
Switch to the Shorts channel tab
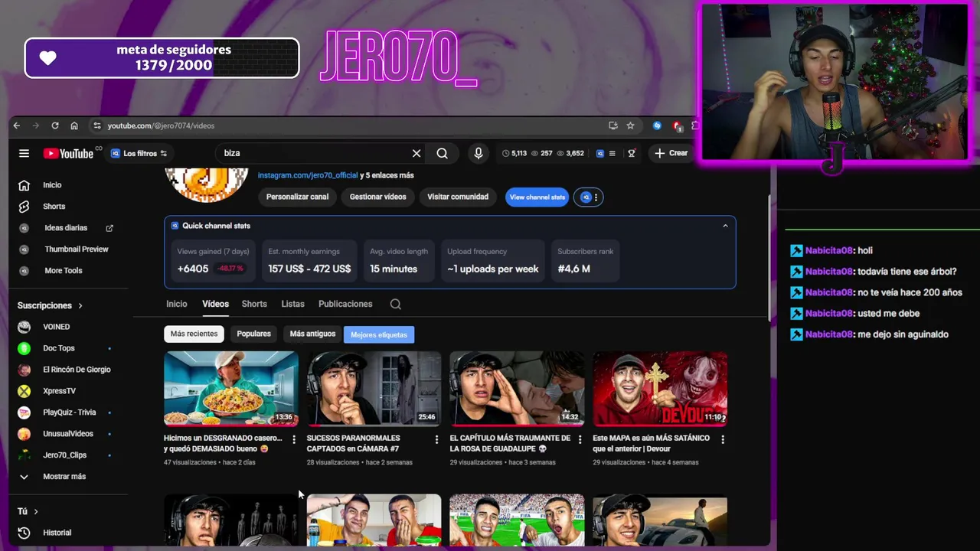pyautogui.click(x=254, y=304)
